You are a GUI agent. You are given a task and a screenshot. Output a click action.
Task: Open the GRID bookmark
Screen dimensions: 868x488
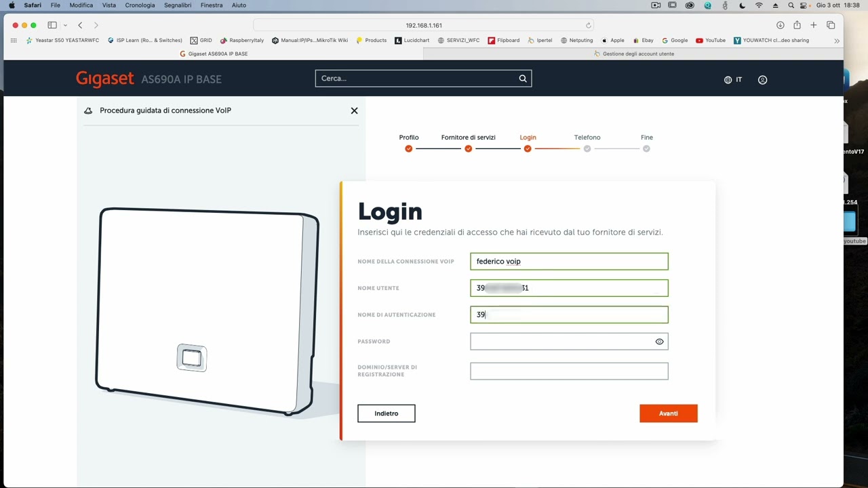pos(201,41)
